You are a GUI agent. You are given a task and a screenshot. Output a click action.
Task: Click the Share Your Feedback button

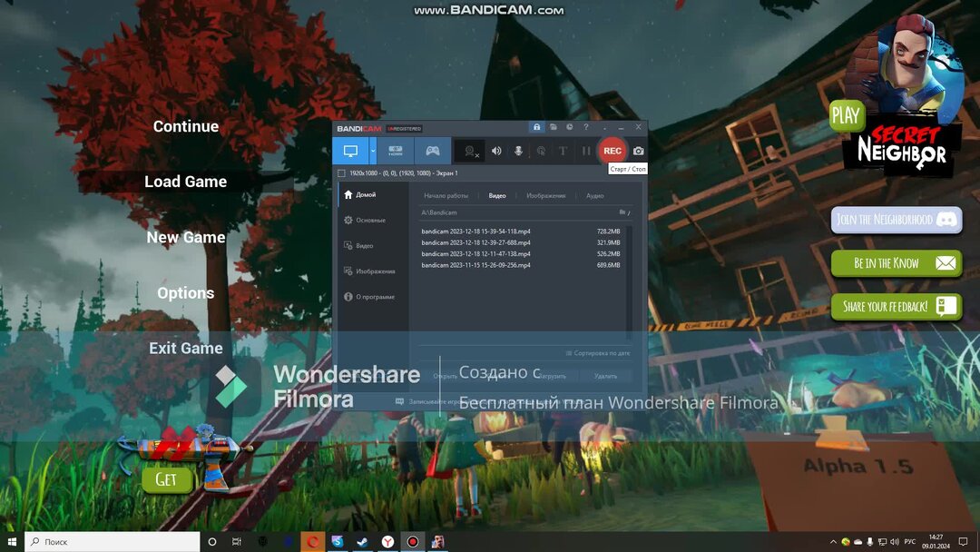pos(897,306)
